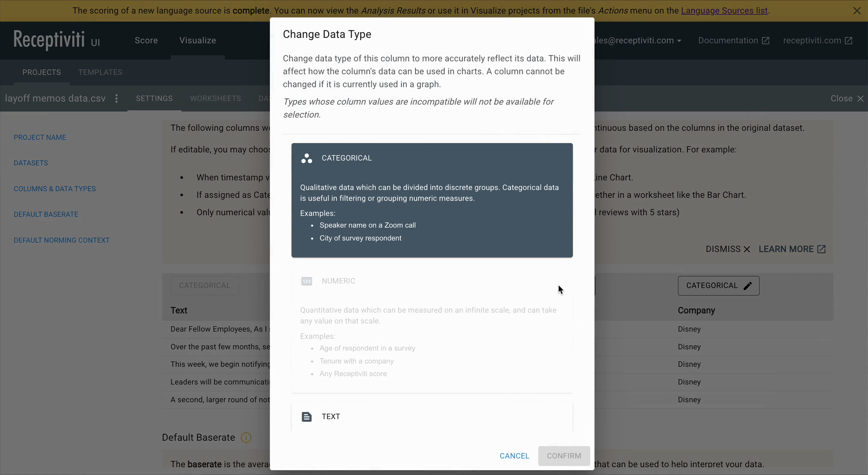Click the Text document icon
Screen dimensions: 868x475
(x=307, y=416)
